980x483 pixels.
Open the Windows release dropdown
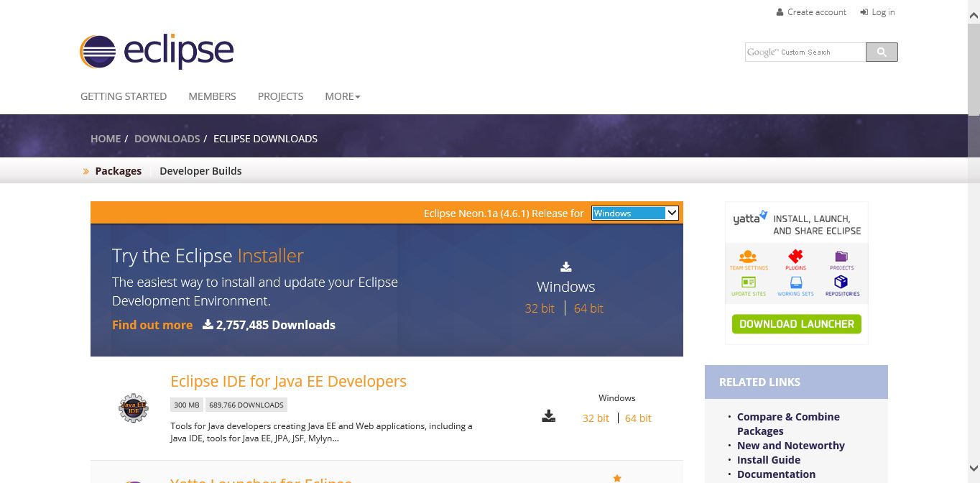point(634,213)
